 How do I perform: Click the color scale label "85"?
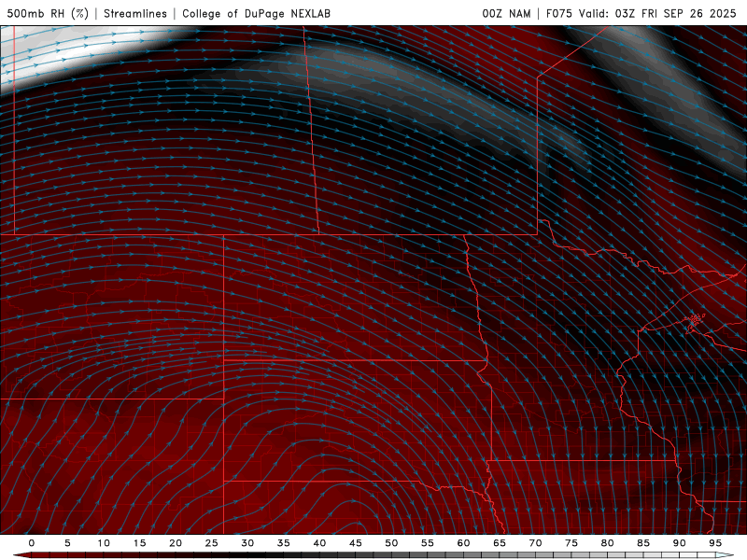(x=643, y=543)
